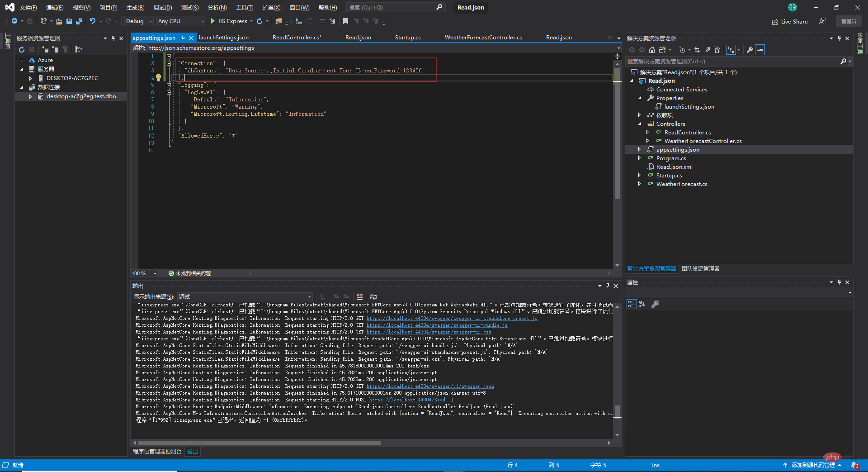Expand the Controllers folder's ReadController.cs node
Image resolution: width=868 pixels, height=472 pixels.
click(x=647, y=133)
